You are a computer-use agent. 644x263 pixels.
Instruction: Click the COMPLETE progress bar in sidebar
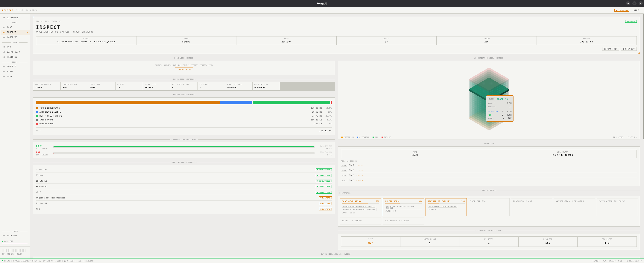[15, 243]
